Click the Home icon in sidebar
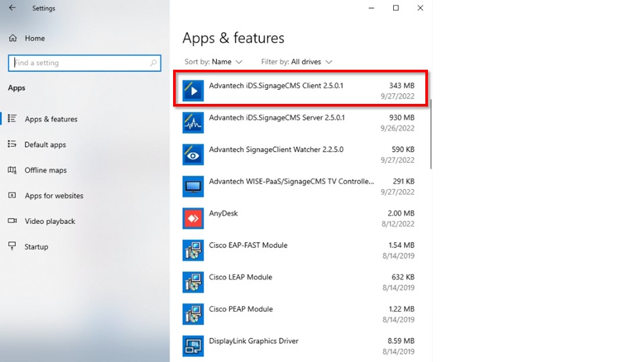 click(x=13, y=38)
